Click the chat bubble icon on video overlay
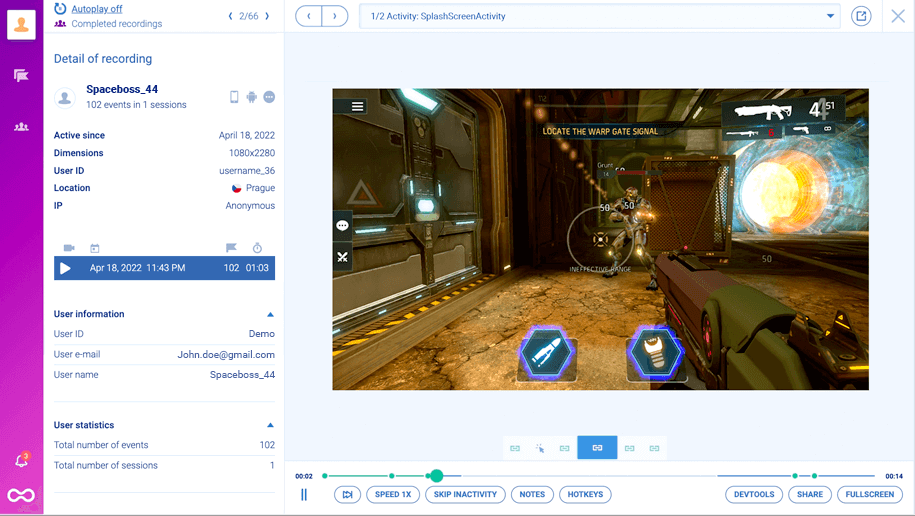The image size is (915, 516). pyautogui.click(x=342, y=226)
